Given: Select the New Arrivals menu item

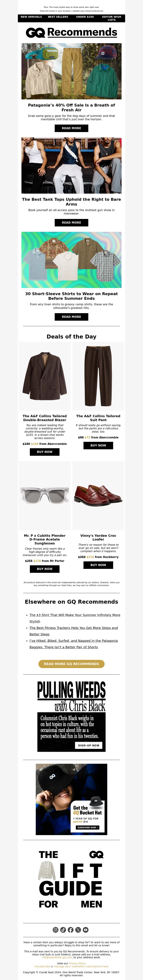Looking at the screenshot, I should coord(31,17).
